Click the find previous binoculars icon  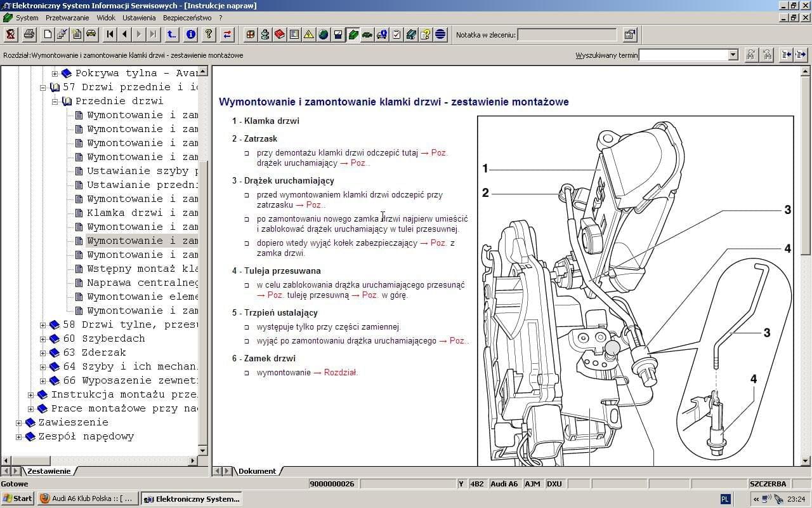click(x=751, y=55)
